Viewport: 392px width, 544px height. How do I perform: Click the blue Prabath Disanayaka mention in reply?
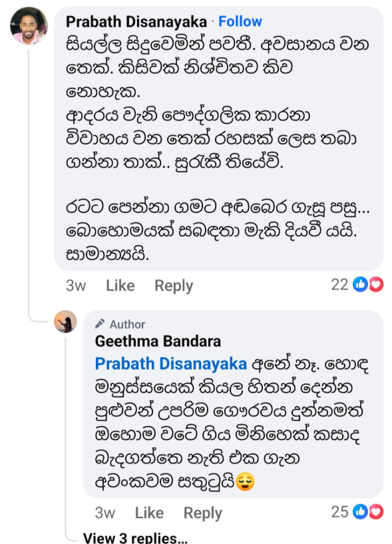pos(170,364)
